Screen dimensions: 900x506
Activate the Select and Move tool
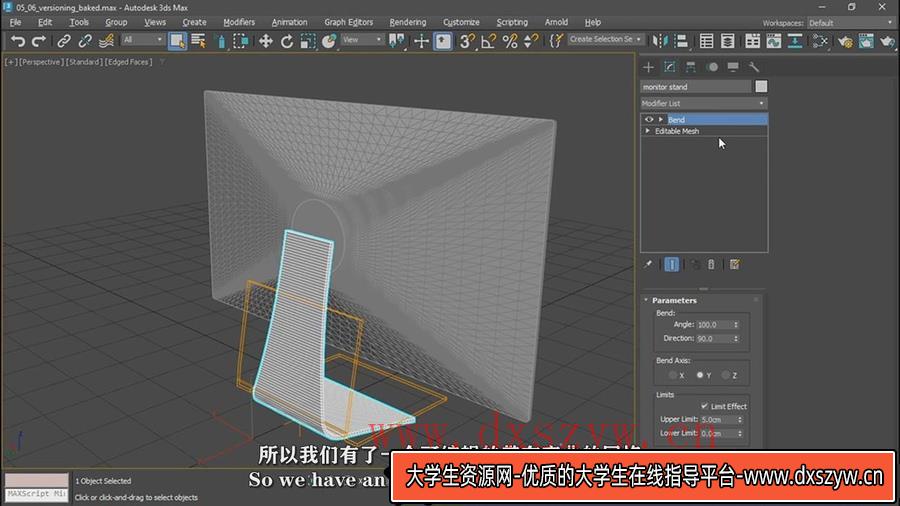266,41
